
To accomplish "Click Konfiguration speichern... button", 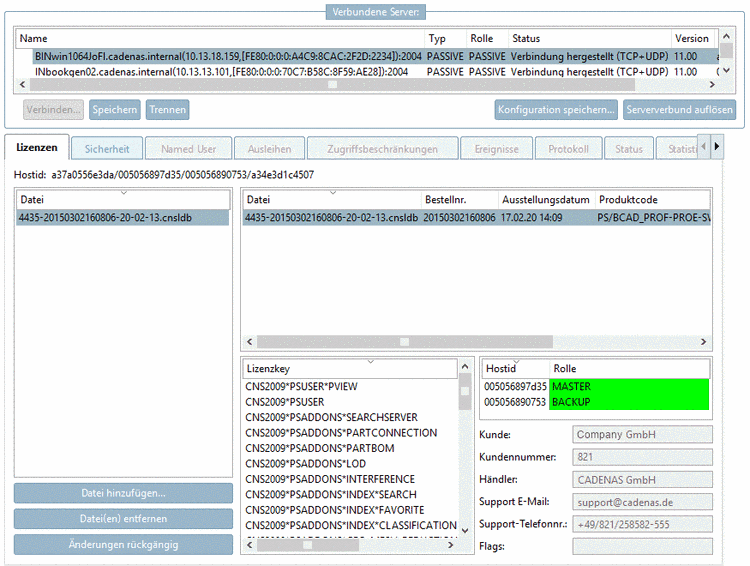I will tap(556, 110).
